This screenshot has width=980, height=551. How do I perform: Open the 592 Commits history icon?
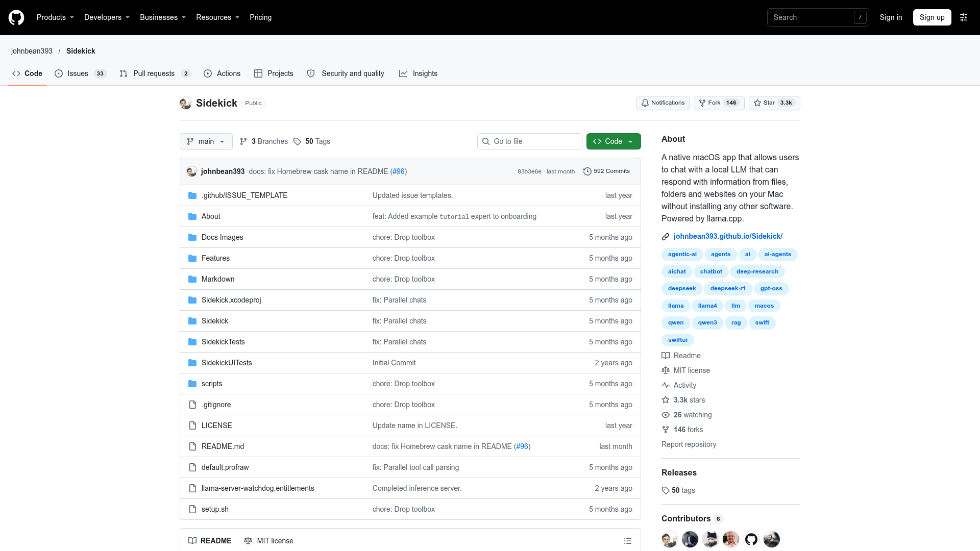(587, 171)
